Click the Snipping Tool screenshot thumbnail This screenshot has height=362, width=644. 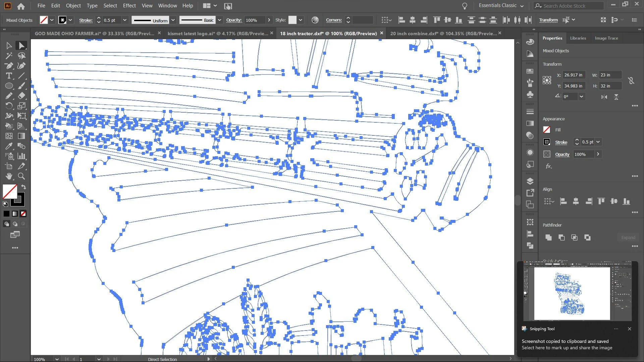pyautogui.click(x=577, y=291)
